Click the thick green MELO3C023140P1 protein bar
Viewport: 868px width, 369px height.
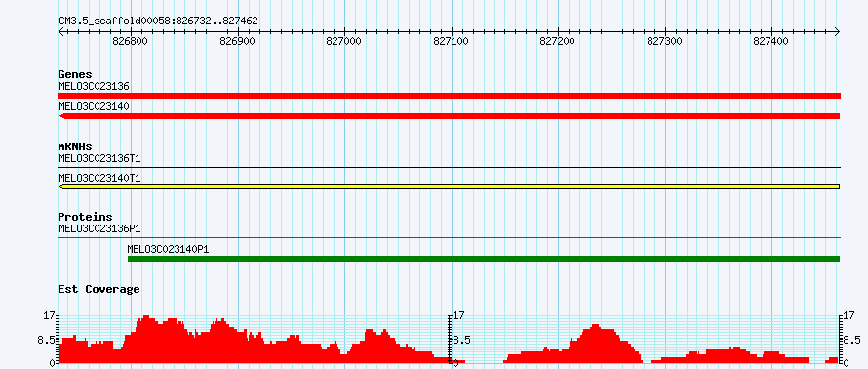[484, 258]
